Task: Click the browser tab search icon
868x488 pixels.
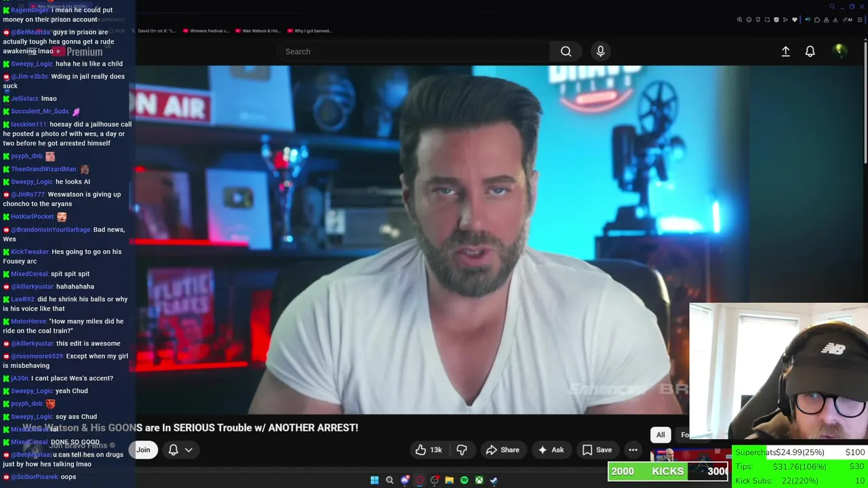Action: coord(832,7)
